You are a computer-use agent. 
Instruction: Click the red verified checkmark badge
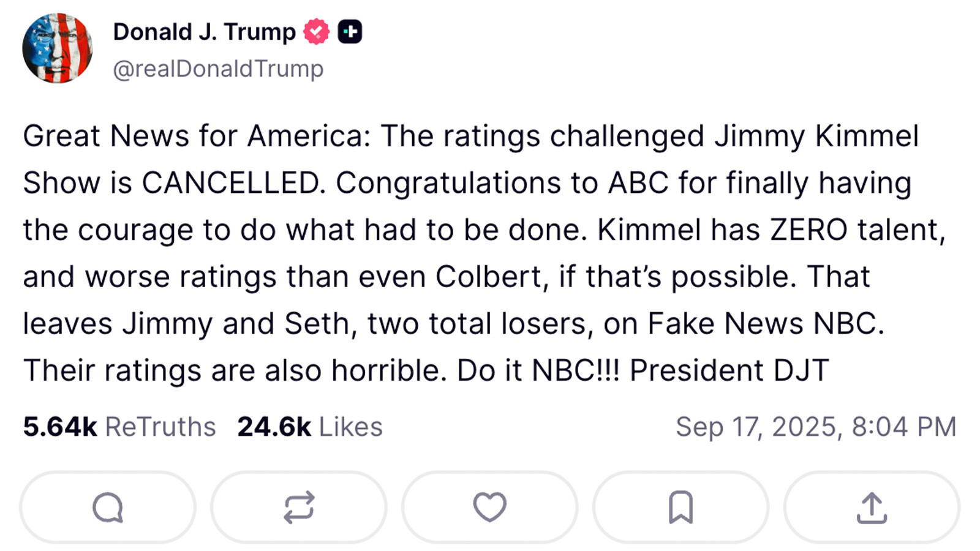(x=316, y=32)
